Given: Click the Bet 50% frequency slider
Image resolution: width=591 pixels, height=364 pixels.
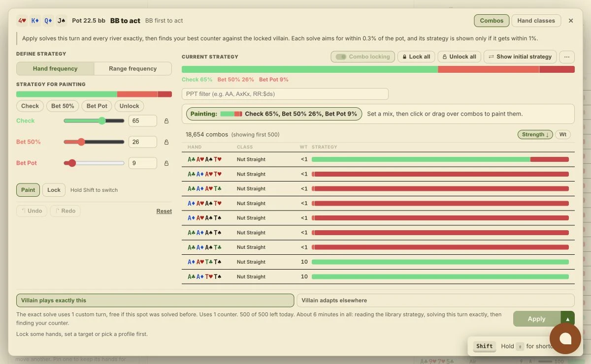Looking at the screenshot, I should [x=94, y=142].
